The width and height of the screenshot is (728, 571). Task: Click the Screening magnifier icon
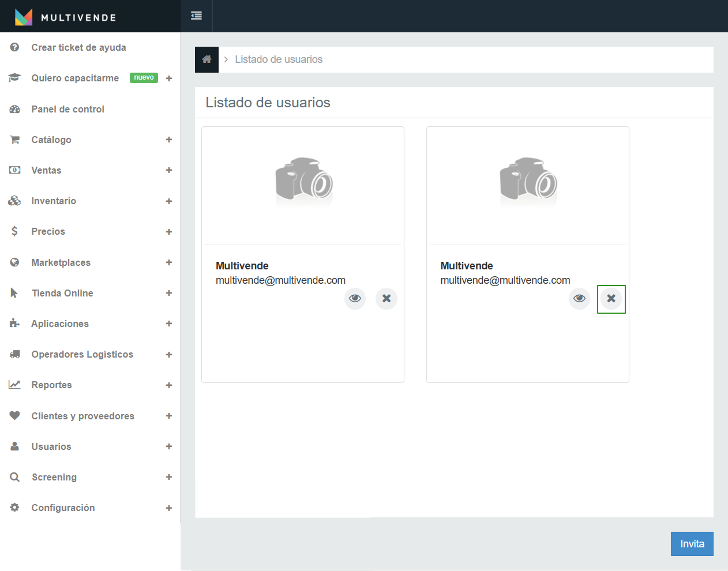(x=15, y=477)
